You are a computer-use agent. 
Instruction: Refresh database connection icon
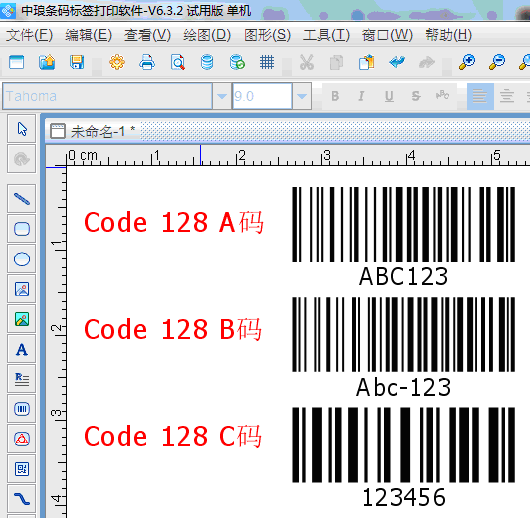pyautogui.click(x=237, y=62)
